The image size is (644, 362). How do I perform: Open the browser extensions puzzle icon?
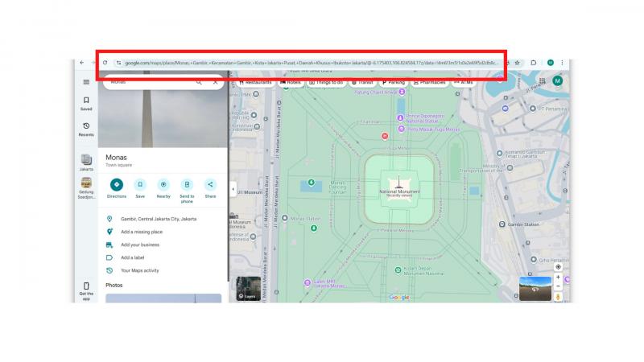pos(533,63)
